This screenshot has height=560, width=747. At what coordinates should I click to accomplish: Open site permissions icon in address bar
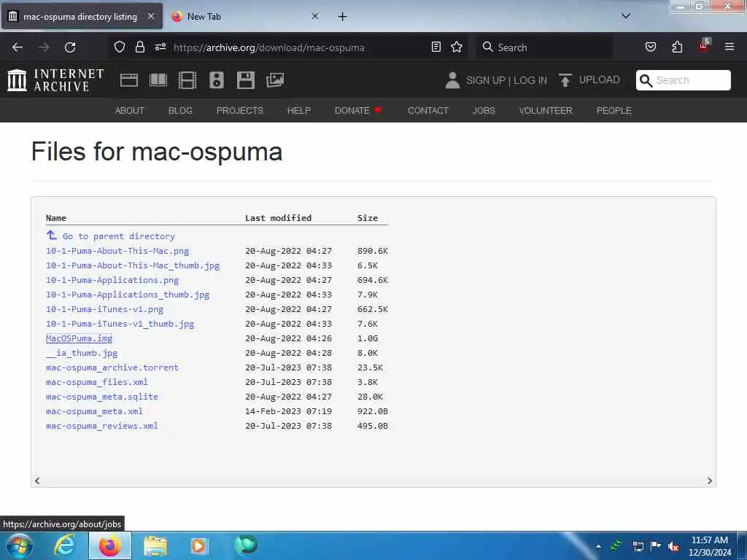160,47
